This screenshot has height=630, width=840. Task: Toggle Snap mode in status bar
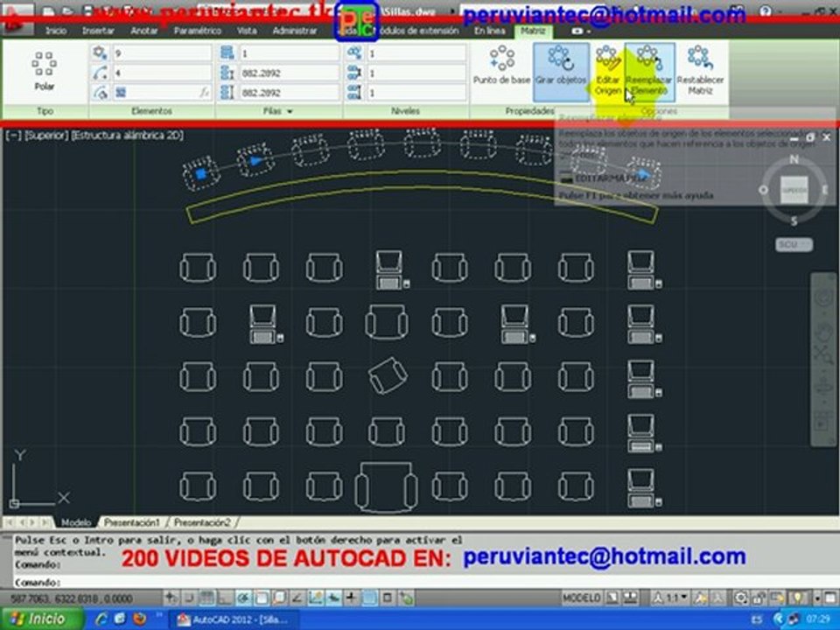click(x=189, y=598)
